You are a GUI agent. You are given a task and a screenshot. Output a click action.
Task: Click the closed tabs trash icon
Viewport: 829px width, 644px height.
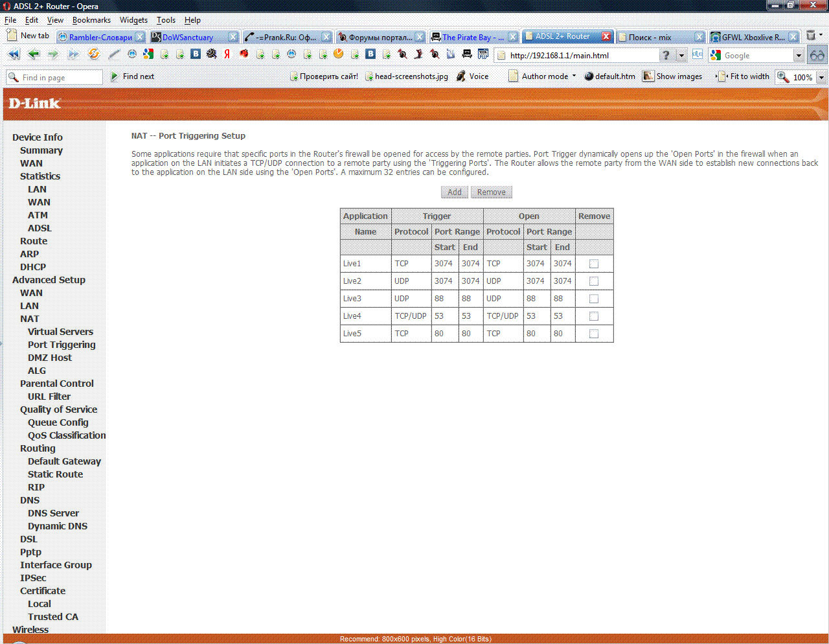point(811,36)
